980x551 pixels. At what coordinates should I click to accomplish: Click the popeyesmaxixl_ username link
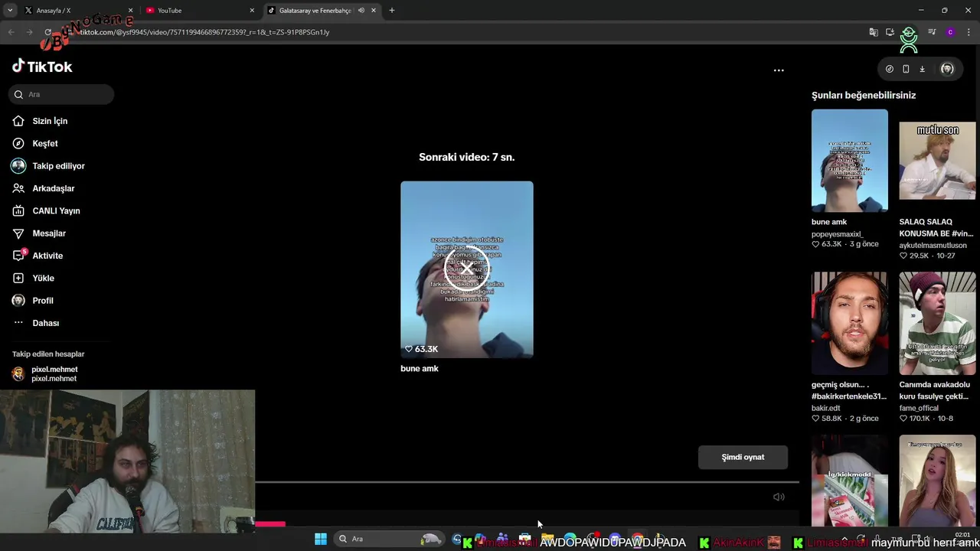pyautogui.click(x=837, y=234)
